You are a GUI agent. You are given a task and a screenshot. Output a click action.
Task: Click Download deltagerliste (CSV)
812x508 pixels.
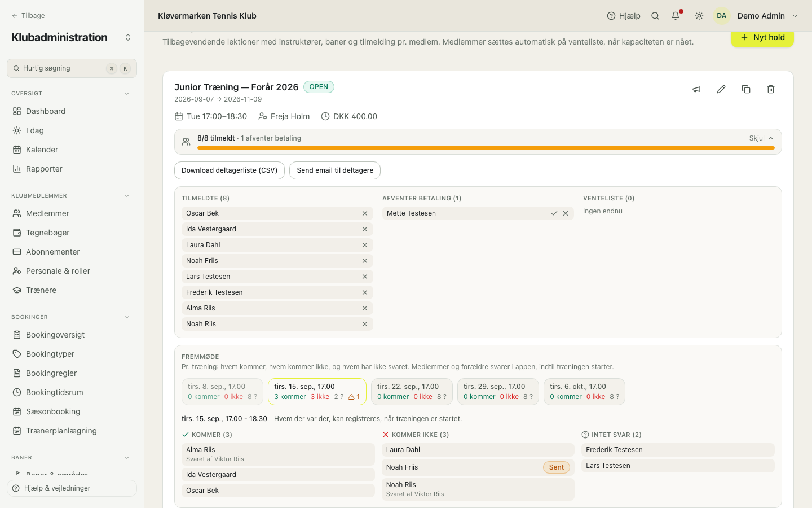pyautogui.click(x=230, y=170)
